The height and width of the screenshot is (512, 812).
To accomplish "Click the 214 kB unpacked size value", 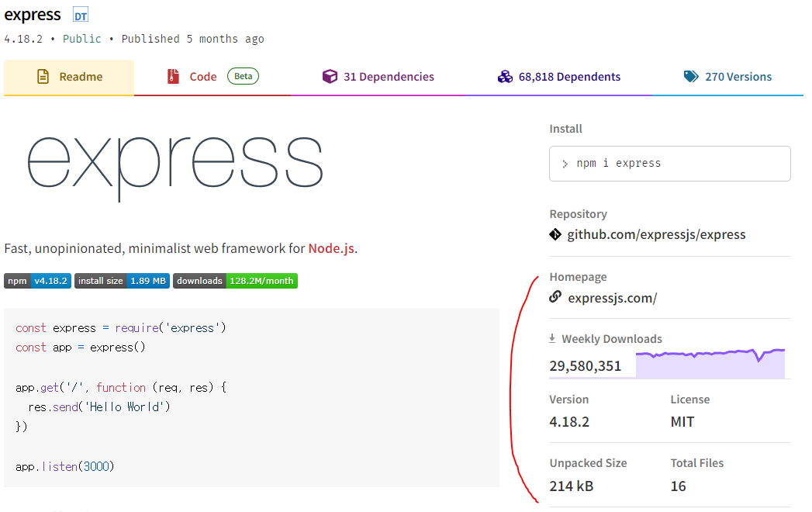I will 572,486.
